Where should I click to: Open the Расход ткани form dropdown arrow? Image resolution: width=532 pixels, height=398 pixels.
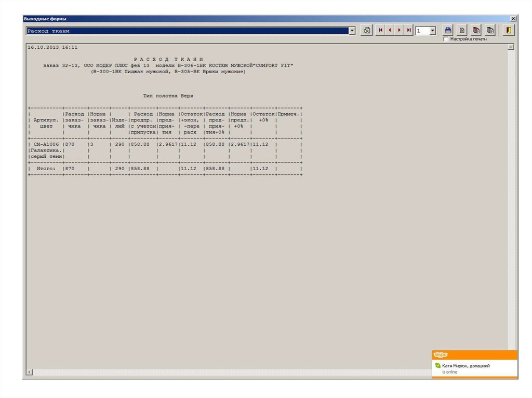pyautogui.click(x=352, y=31)
